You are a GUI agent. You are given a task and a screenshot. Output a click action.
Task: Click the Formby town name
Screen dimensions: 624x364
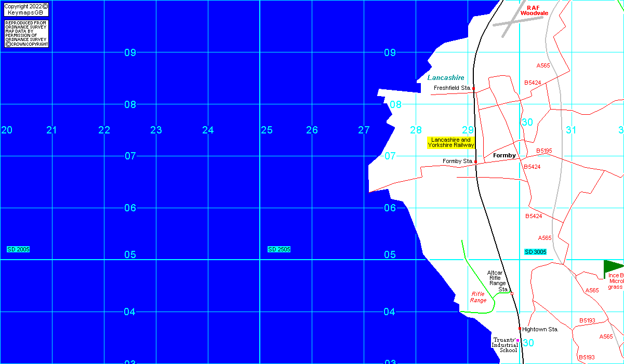point(504,156)
